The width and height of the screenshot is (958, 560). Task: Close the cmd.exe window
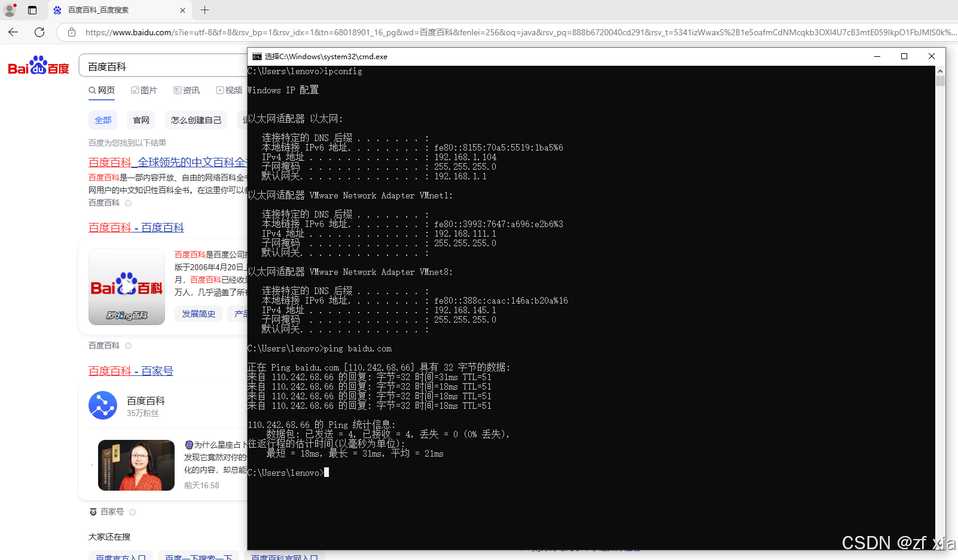(x=932, y=56)
